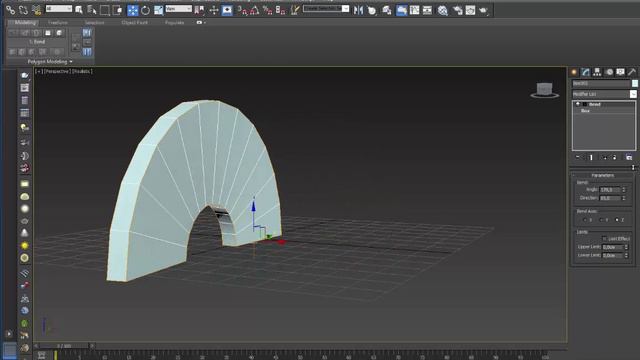Activate the Select and Move tool

click(133, 10)
